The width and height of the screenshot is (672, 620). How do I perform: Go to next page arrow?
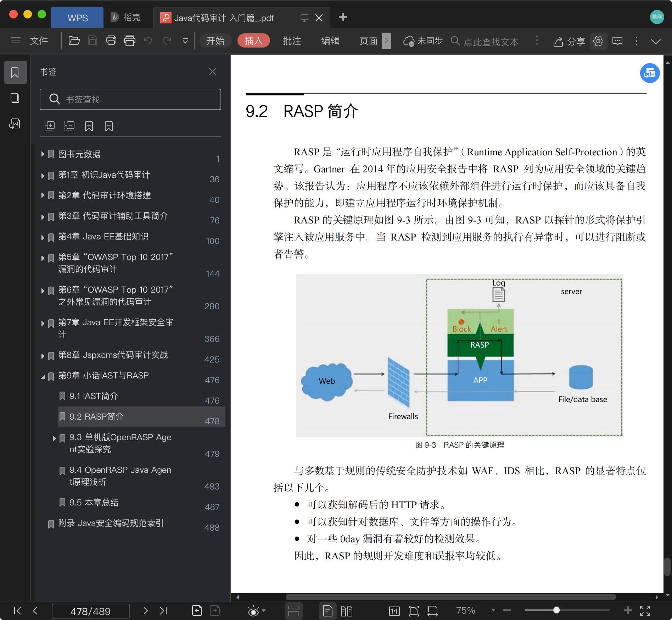pyautogui.click(x=145, y=610)
